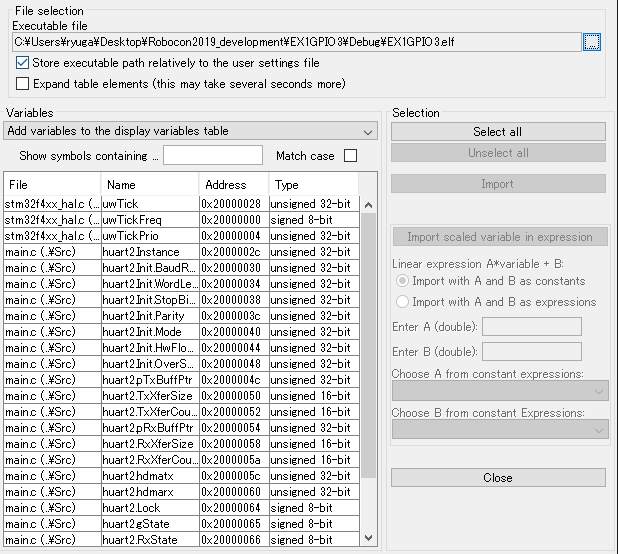Sort by the Name column header

click(150, 185)
